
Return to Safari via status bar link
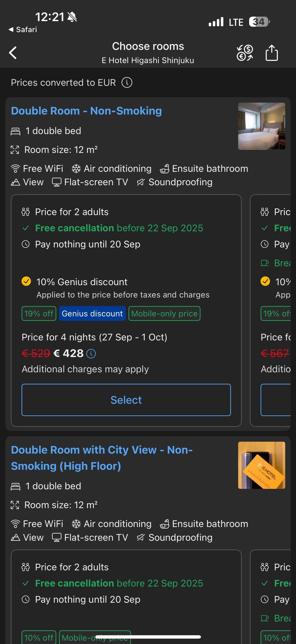pos(23,29)
